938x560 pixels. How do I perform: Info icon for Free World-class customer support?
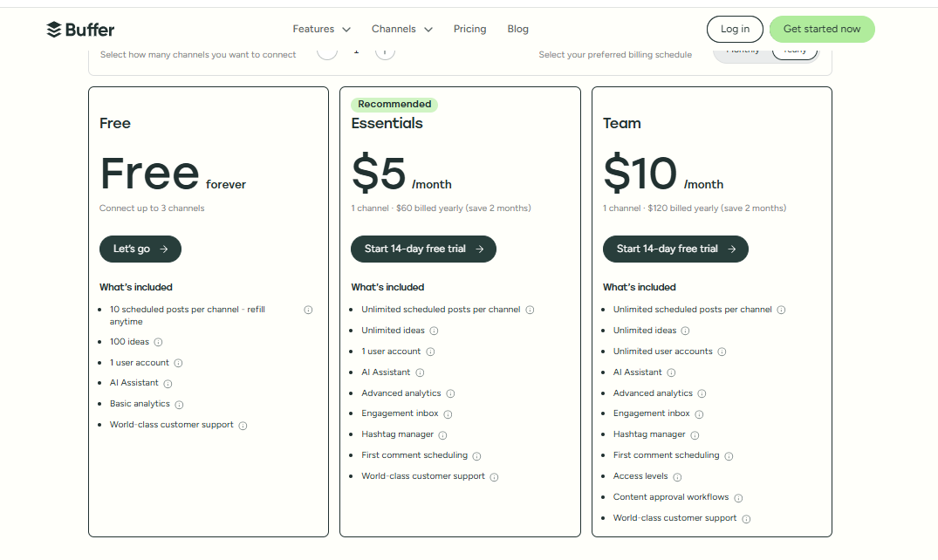(x=243, y=426)
